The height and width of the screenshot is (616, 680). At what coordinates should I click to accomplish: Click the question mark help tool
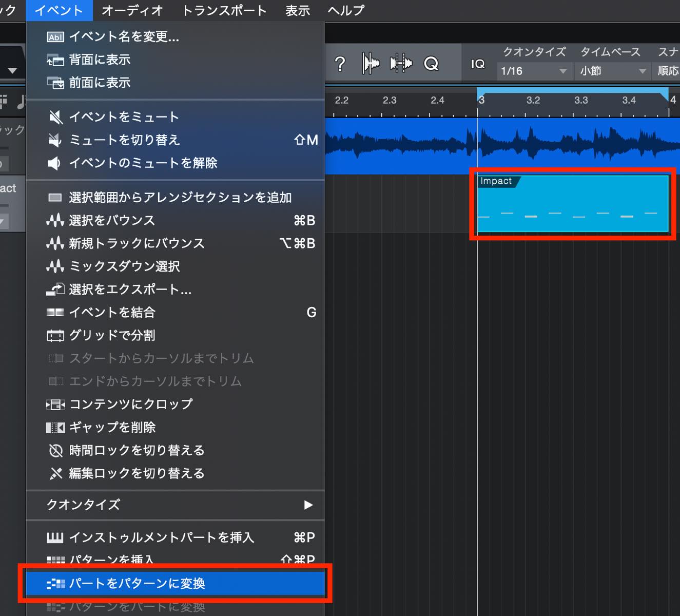[x=340, y=64]
